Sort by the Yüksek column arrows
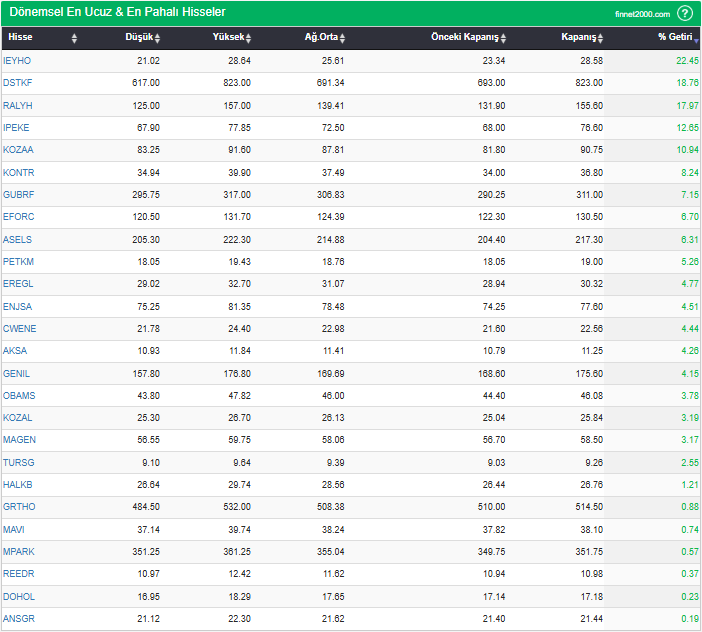This screenshot has width=702, height=632. click(x=249, y=38)
